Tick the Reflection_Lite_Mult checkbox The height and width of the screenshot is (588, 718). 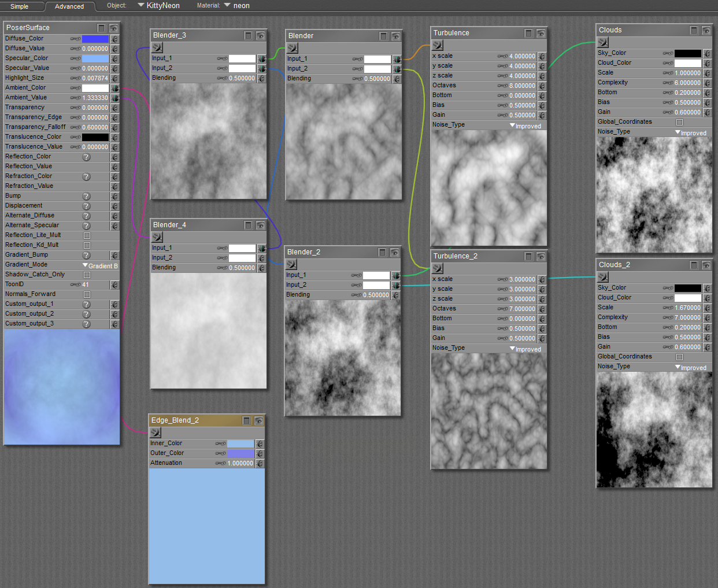(x=87, y=235)
